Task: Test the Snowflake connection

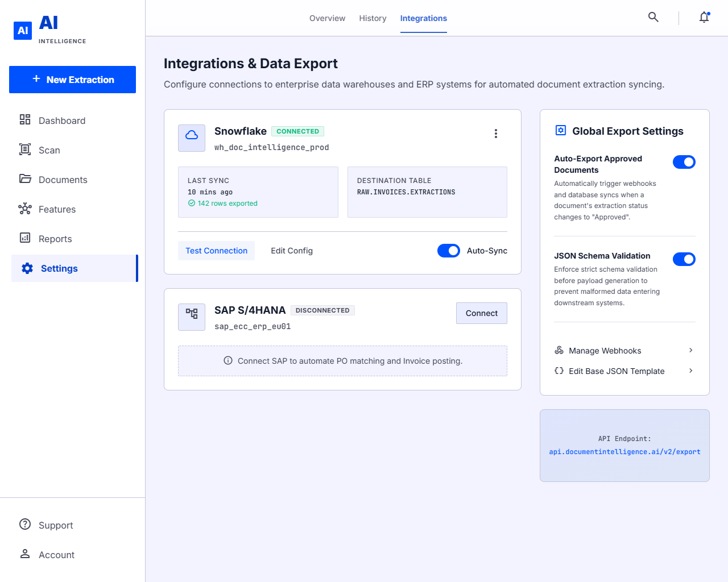Action: (x=216, y=251)
